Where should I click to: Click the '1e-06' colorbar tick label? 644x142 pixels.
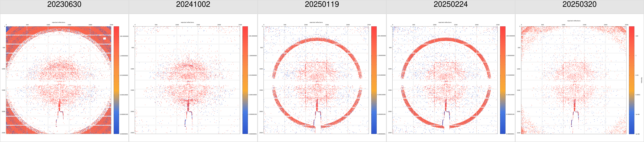(x=638, y=114)
